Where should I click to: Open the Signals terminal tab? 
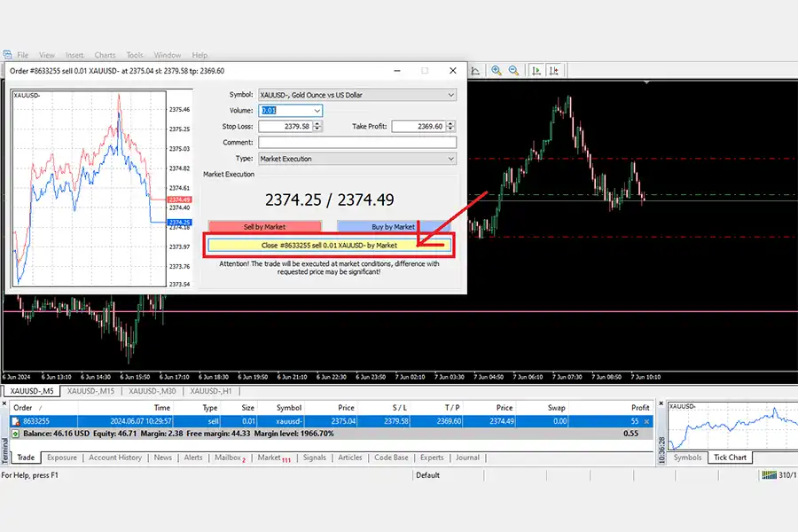(315, 458)
